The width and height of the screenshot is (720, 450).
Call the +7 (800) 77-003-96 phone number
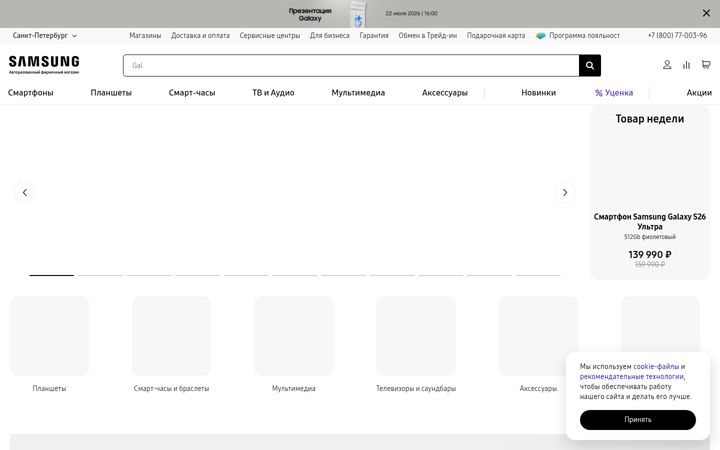677,35
